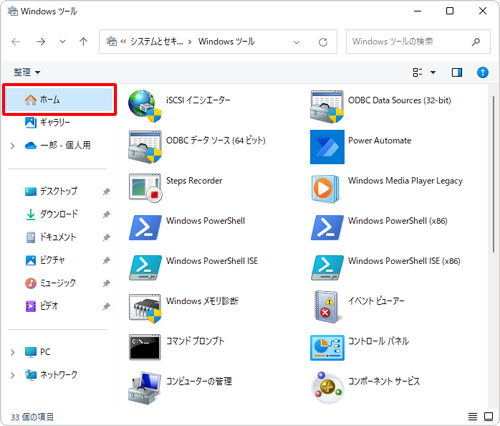
Task: Refresh the Windows ツール folder
Action: pyautogui.click(x=323, y=42)
